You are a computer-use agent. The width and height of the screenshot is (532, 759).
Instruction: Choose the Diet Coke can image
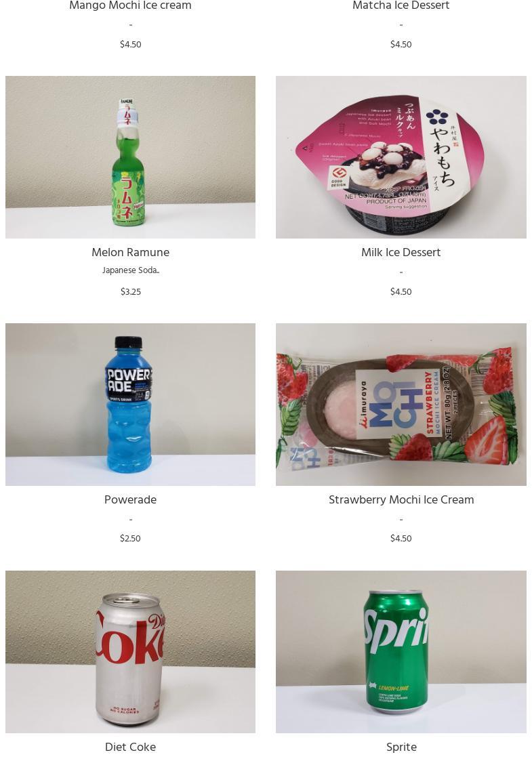[130, 651]
